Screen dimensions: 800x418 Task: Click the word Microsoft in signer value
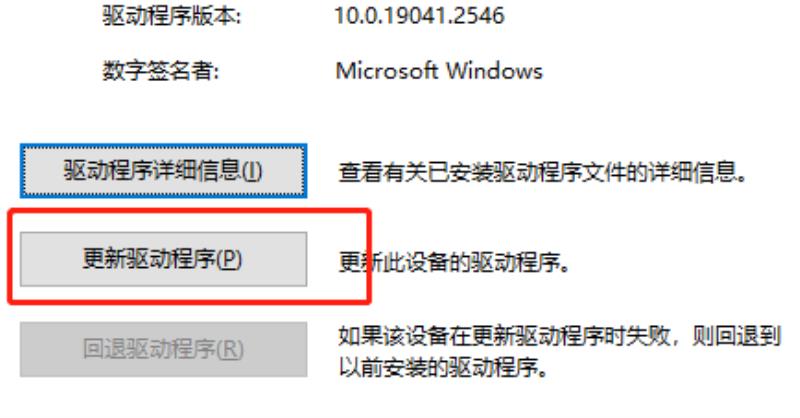tap(387, 70)
